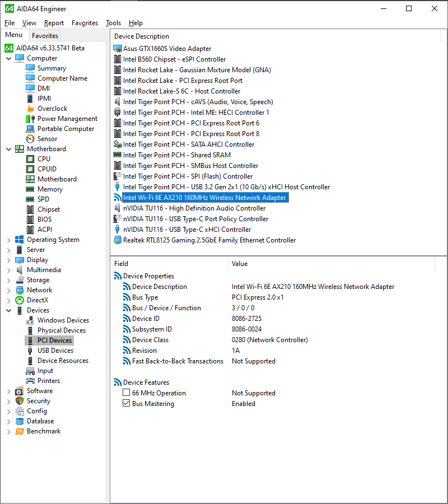Image resolution: width=448 pixels, height=504 pixels.
Task: Expand the Server node
Action: click(8, 250)
